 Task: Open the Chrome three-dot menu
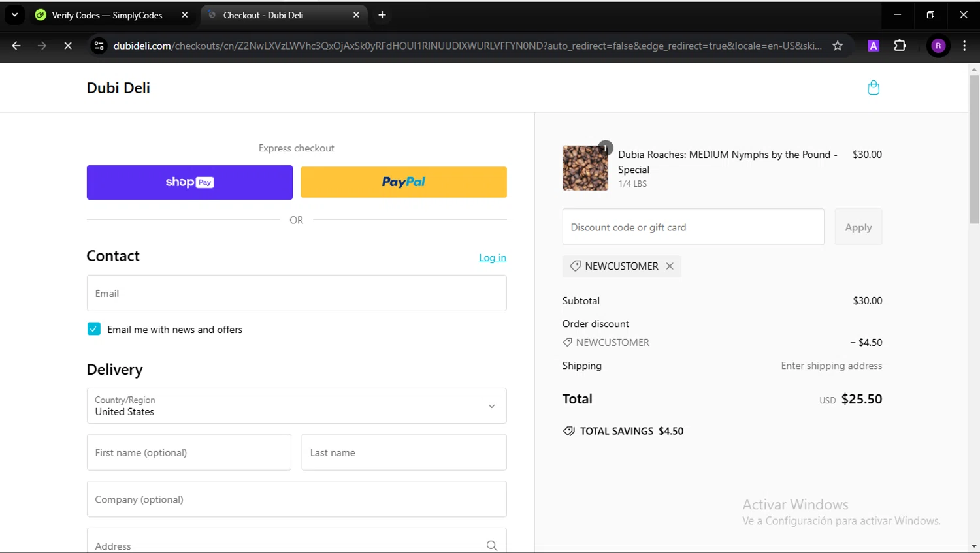click(x=964, y=46)
